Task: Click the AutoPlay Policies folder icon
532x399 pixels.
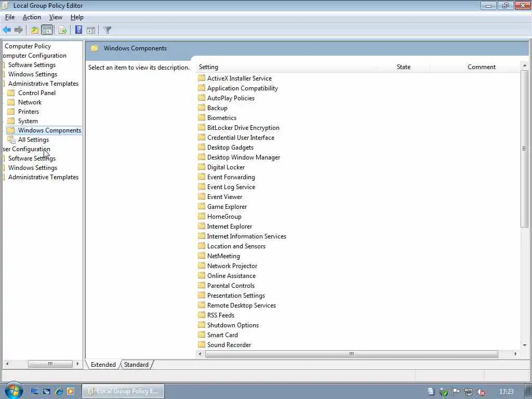Action: pos(202,98)
